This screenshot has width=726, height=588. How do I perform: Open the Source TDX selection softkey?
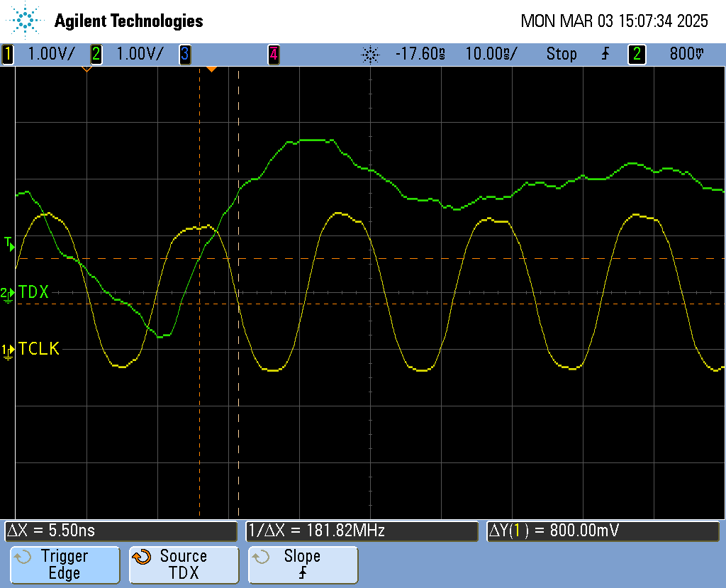click(183, 565)
